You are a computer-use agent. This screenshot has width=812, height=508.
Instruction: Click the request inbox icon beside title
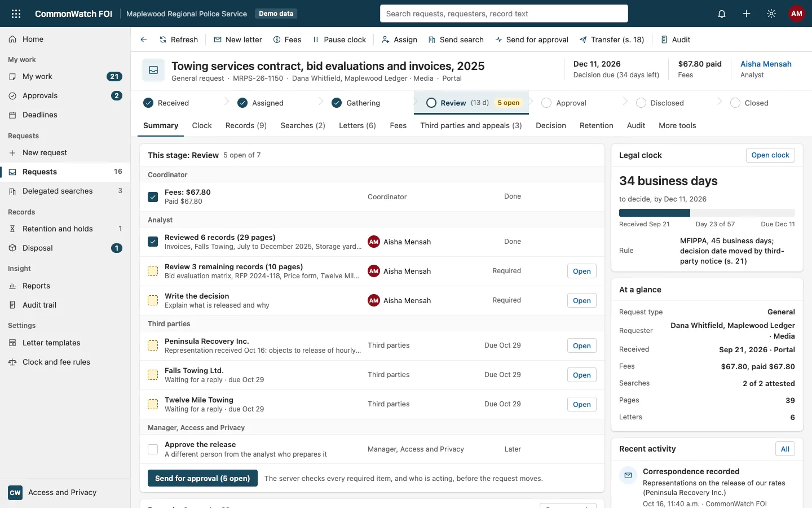point(153,70)
